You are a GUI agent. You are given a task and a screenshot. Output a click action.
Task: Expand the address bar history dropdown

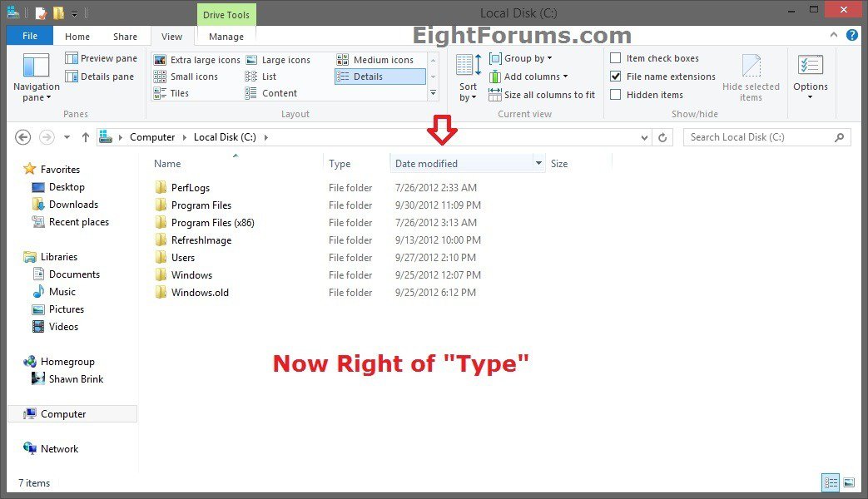click(644, 138)
